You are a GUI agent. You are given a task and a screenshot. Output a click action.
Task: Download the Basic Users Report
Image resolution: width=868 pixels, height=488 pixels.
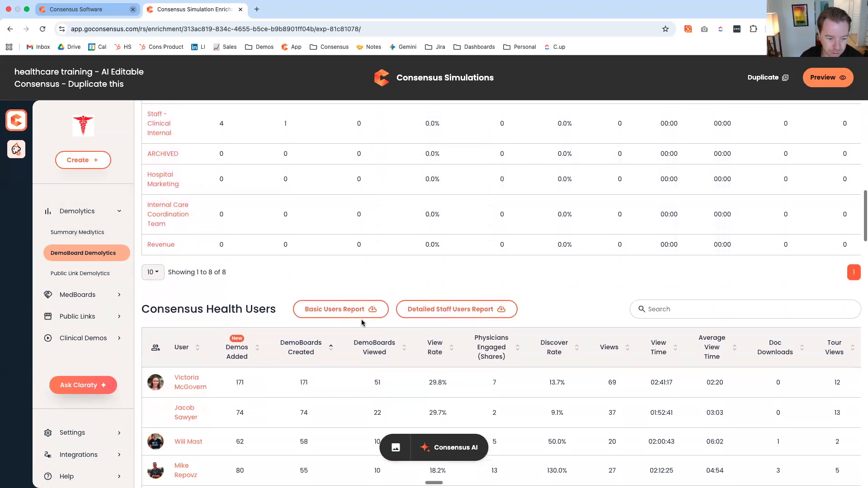340,309
